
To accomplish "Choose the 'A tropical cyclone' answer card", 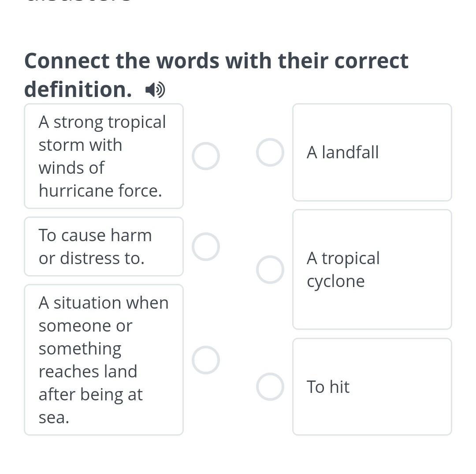I will tap(372, 269).
